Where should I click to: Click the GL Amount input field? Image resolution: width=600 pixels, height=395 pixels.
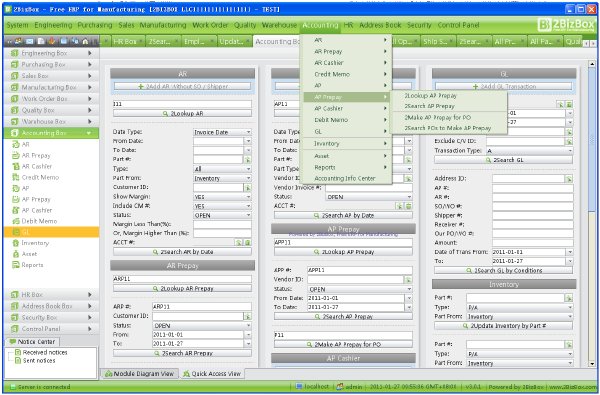[x=533, y=243]
